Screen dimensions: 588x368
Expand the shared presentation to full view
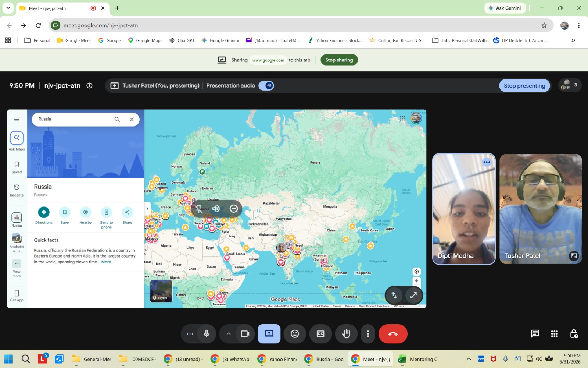click(x=413, y=295)
